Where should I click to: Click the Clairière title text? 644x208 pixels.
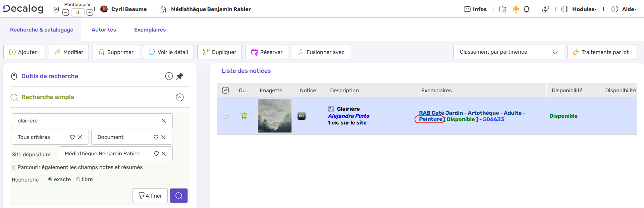tap(348, 109)
